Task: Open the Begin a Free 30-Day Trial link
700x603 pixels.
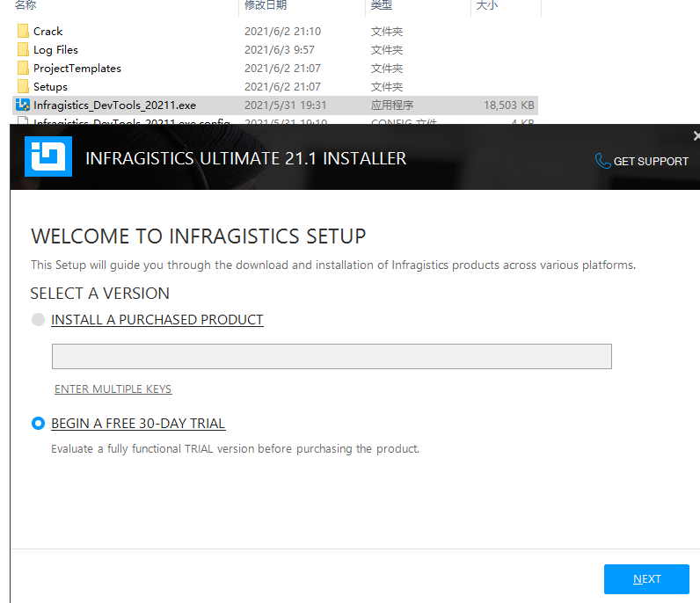Action: (x=138, y=423)
